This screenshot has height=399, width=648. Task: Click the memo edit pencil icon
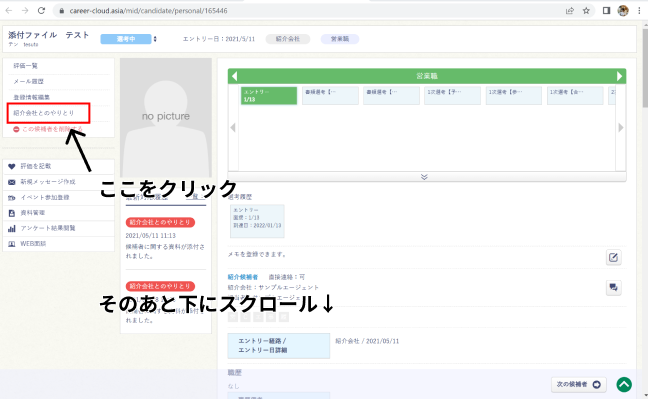coord(613,258)
